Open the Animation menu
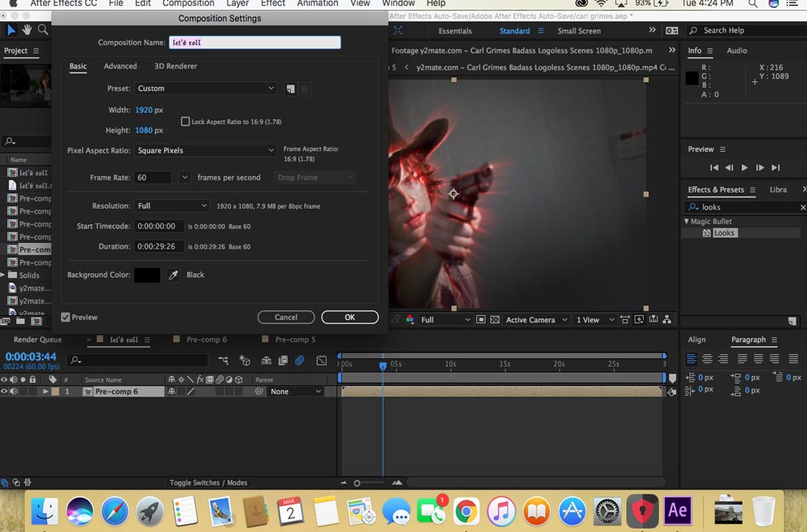 pos(318,3)
